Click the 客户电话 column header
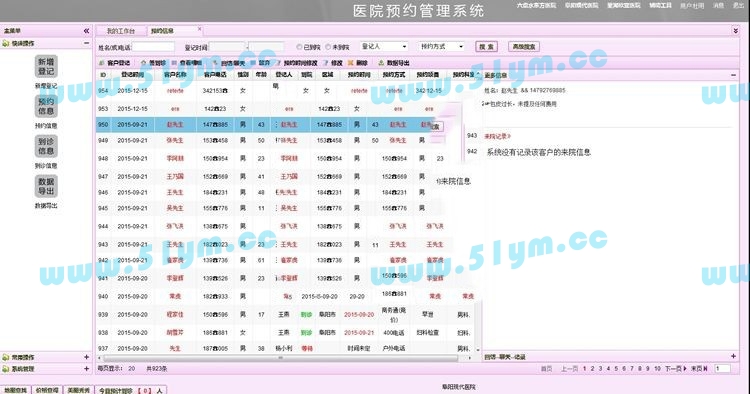750x394 pixels. 215,75
